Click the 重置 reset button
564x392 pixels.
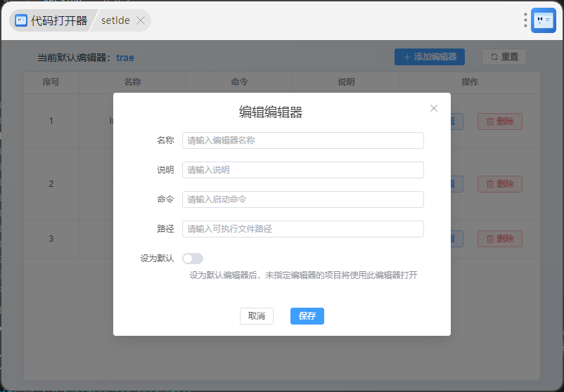click(504, 57)
